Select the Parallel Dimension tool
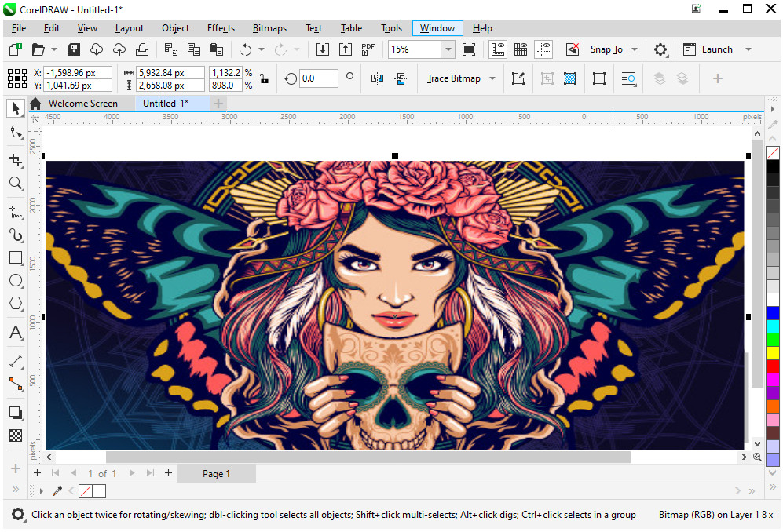This screenshot has height=532, width=783. [16, 361]
